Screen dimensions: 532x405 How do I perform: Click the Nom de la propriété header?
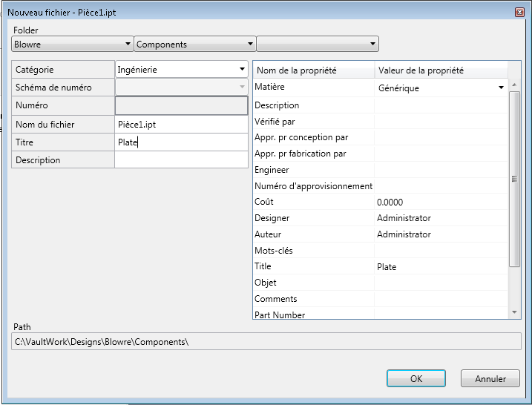(x=313, y=70)
